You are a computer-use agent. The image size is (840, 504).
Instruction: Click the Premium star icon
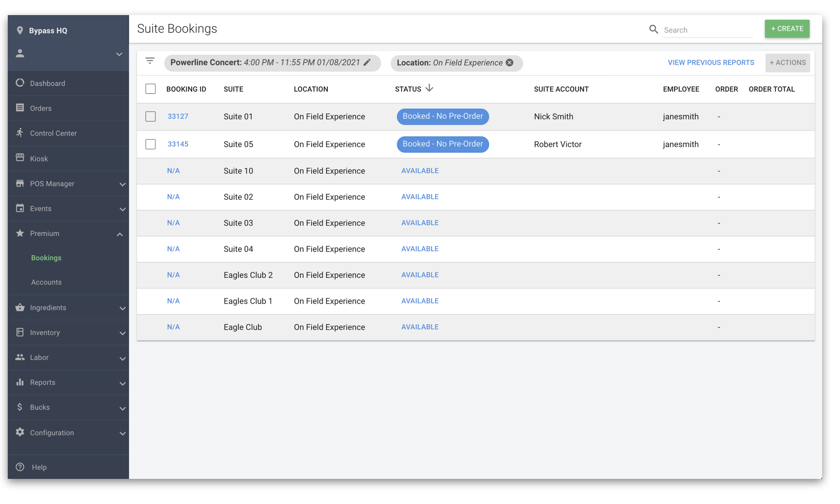[20, 233]
